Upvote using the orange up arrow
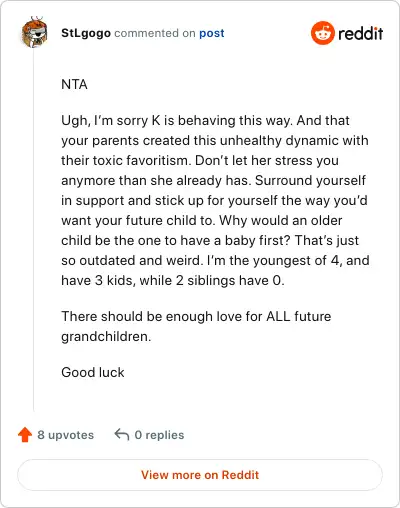Image resolution: width=400 pixels, height=508 pixels. (25, 435)
